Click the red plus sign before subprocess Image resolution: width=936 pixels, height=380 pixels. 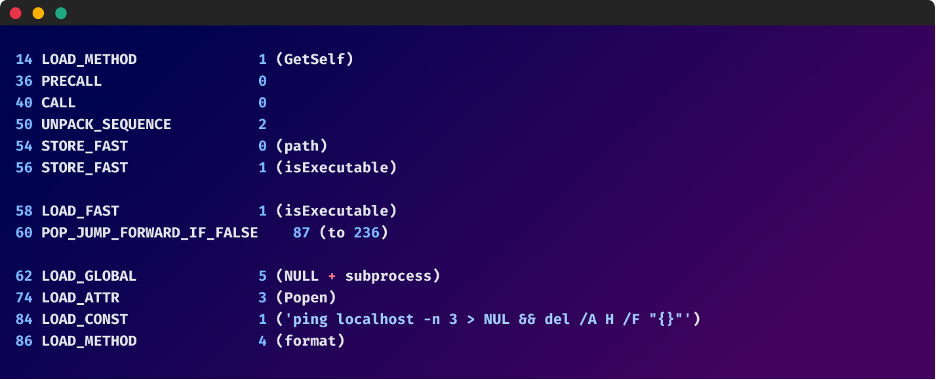tap(332, 276)
